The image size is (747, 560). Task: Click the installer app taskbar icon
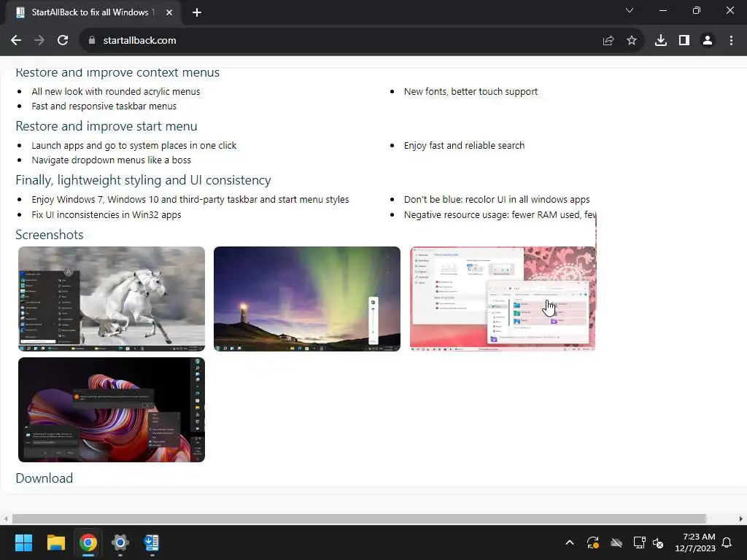(x=152, y=542)
